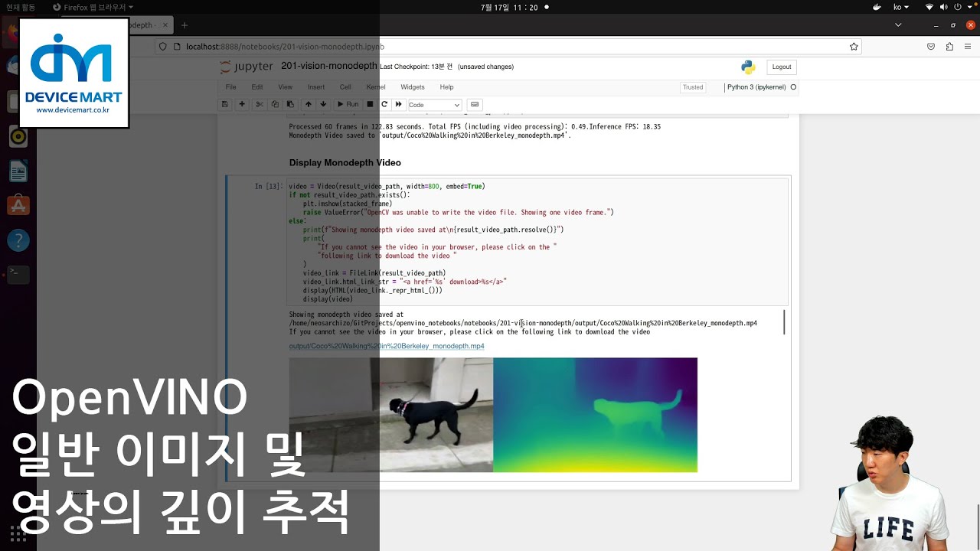
Task: Click the Docker whale tray icon
Action: click(x=877, y=7)
